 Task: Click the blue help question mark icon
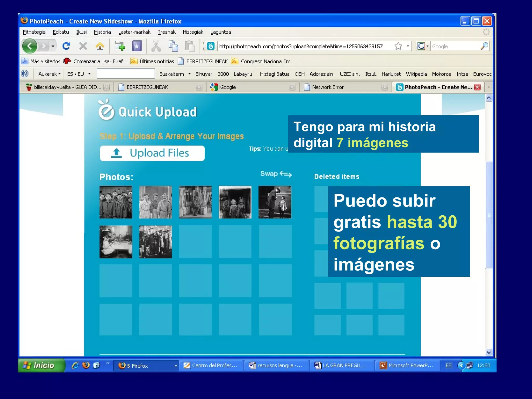pyautogui.click(x=25, y=74)
